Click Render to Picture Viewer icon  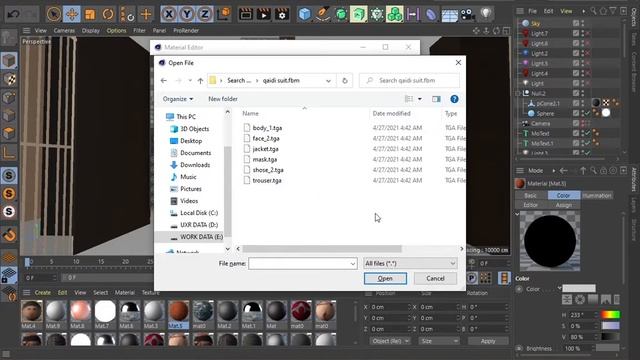[264, 14]
